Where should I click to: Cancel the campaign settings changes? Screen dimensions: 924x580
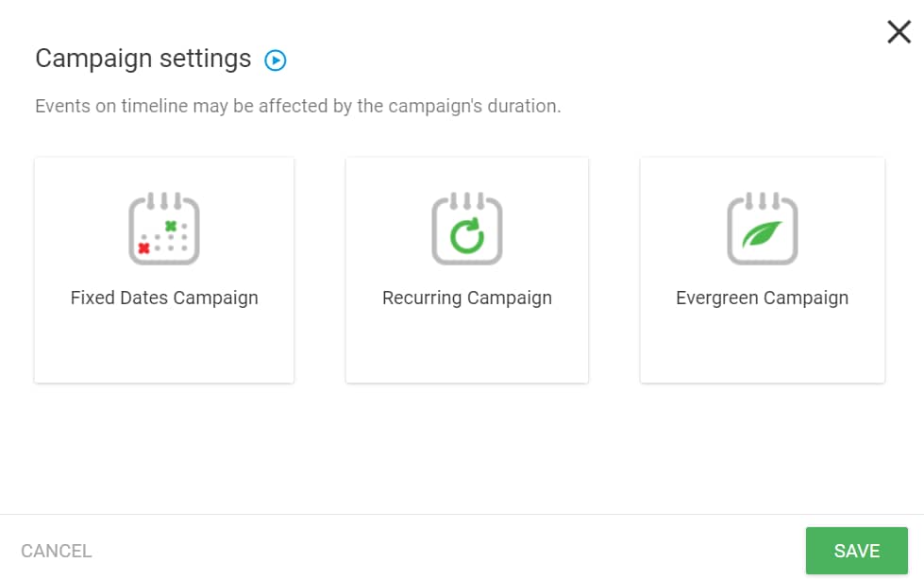coord(57,551)
